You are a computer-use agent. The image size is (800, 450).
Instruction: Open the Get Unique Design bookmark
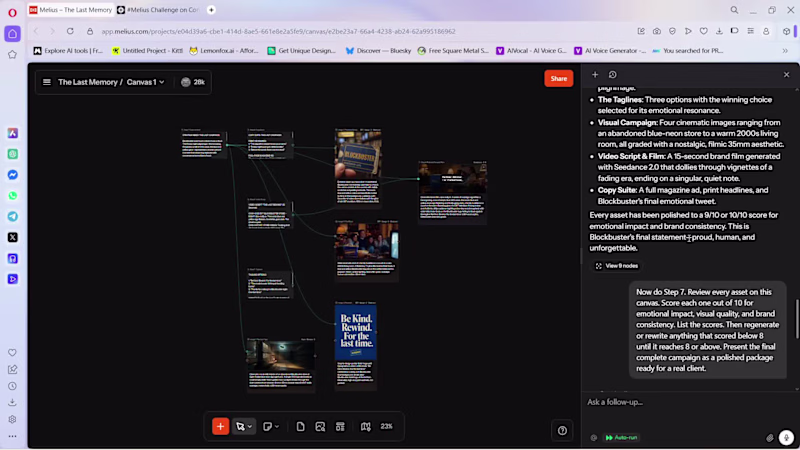(301, 51)
